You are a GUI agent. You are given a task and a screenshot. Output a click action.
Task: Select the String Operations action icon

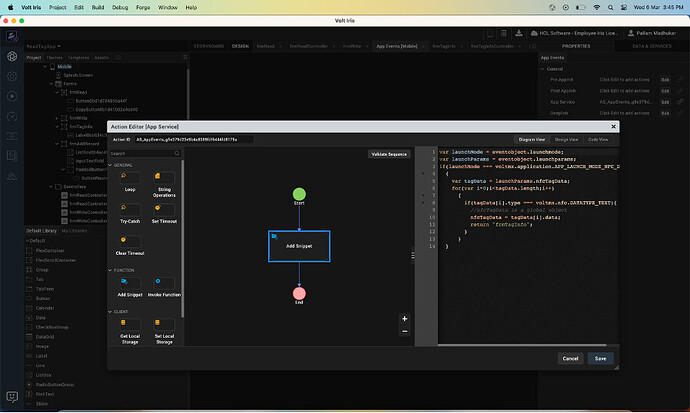[164, 178]
